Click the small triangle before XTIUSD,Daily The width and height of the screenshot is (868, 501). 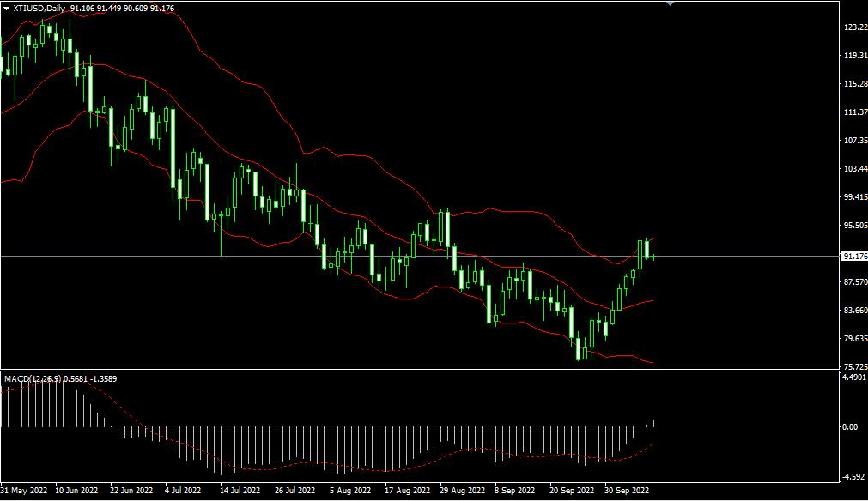tap(6, 9)
